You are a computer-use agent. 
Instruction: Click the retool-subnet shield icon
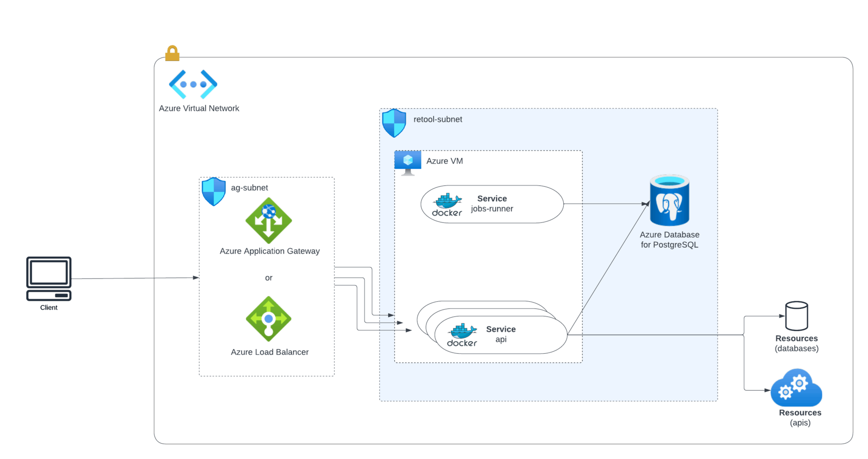tap(394, 123)
